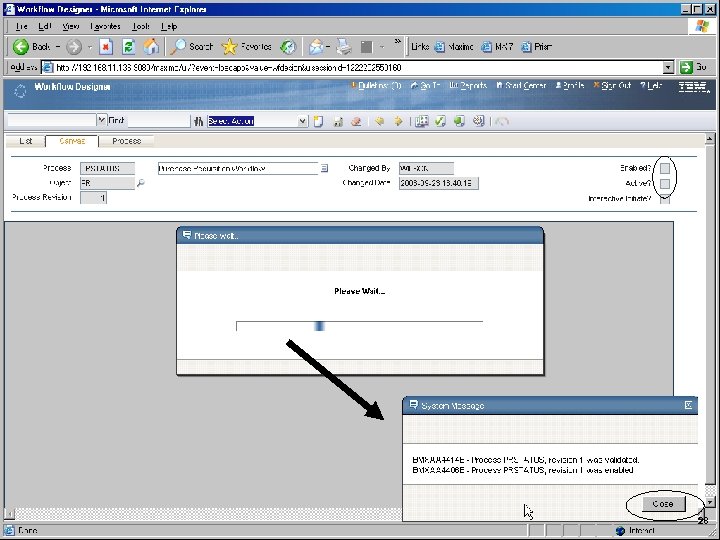Open Object lookup magnifier icon
720x540 pixels.
pyautogui.click(x=141, y=183)
